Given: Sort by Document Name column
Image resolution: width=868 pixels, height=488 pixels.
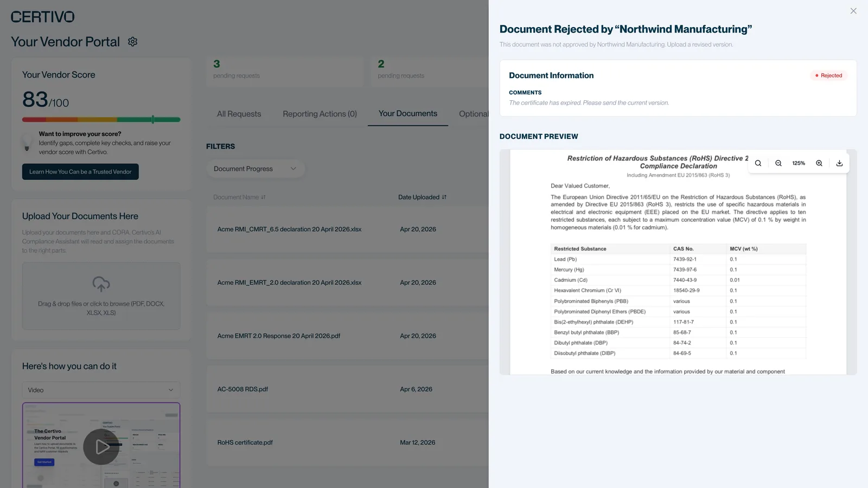Looking at the screenshot, I should pos(239,197).
